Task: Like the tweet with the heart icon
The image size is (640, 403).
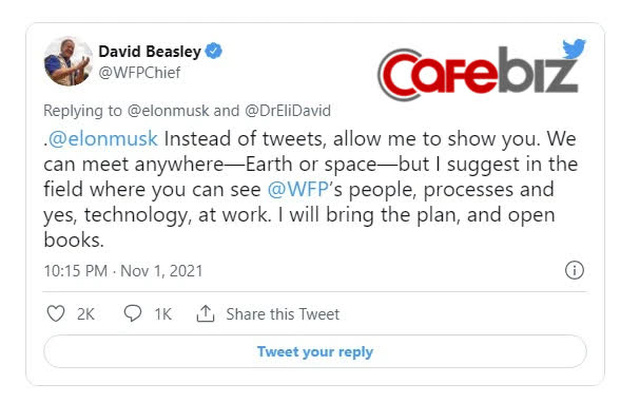Action: [x=56, y=314]
